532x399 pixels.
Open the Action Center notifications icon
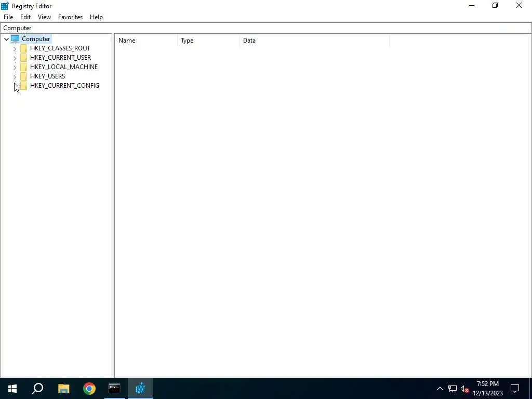(515, 389)
